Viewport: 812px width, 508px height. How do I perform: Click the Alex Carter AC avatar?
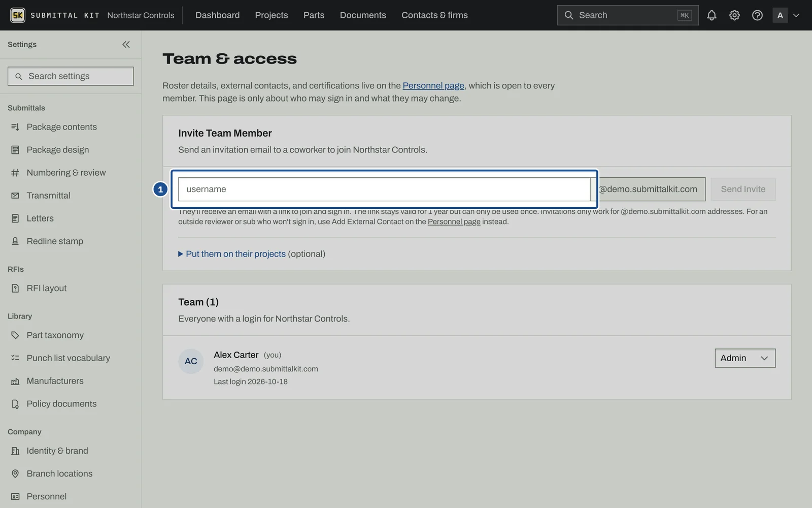click(x=191, y=361)
